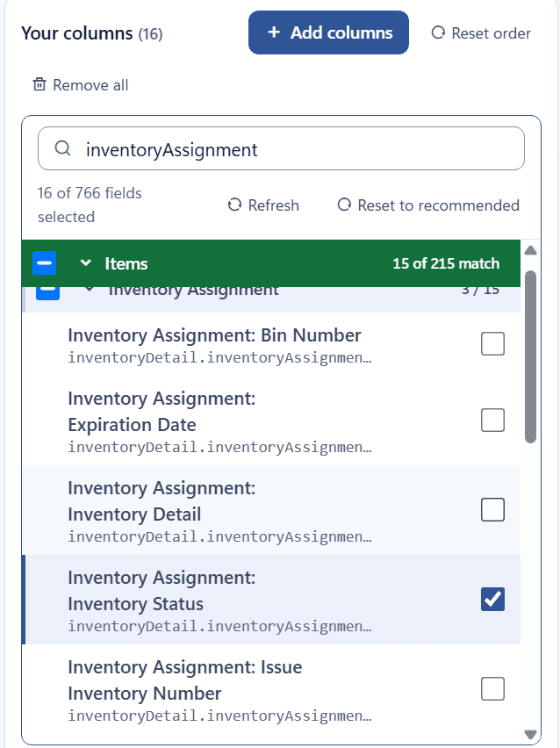Click the Items group header label
The height and width of the screenshot is (748, 560).
(126, 263)
